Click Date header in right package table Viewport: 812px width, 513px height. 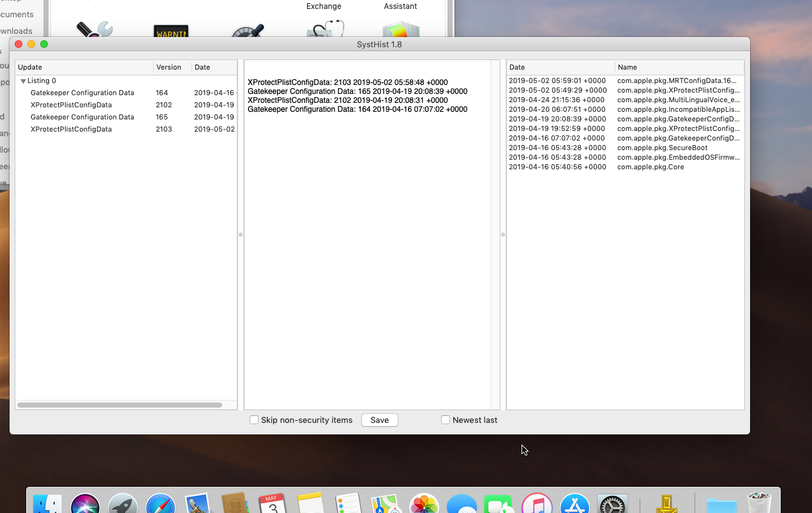click(x=560, y=67)
